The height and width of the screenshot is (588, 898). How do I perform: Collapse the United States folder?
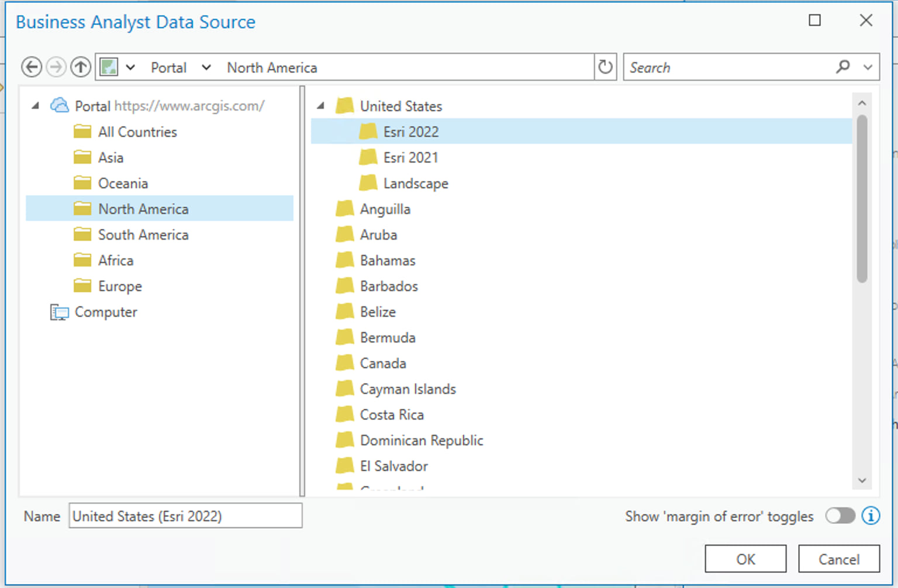(x=320, y=106)
